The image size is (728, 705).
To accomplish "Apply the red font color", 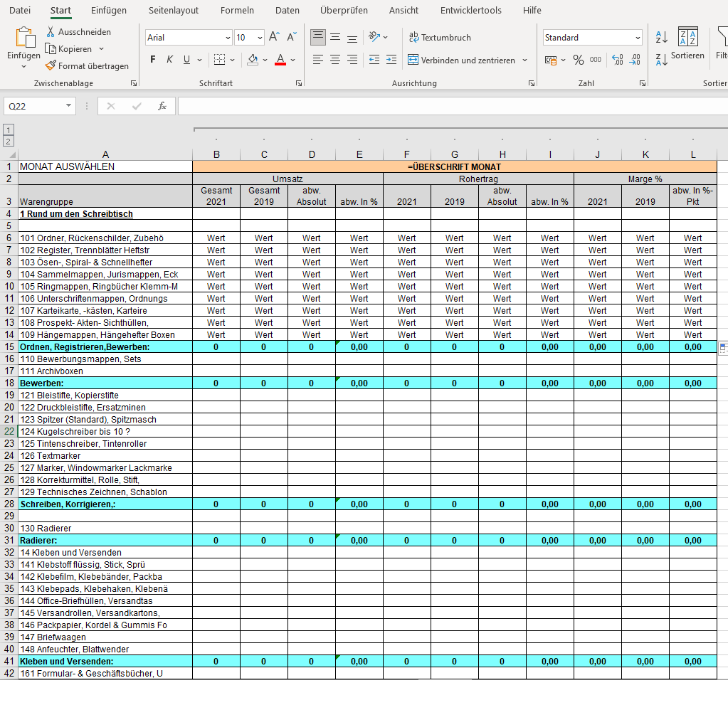I will [x=280, y=60].
